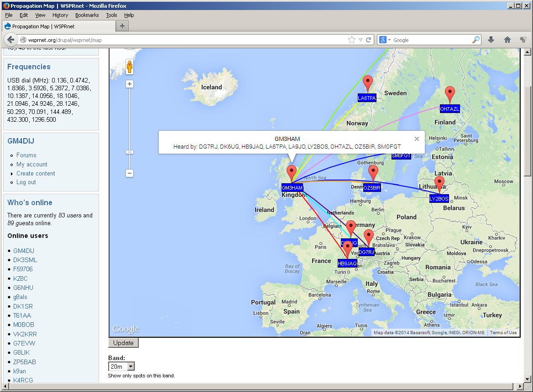This screenshot has width=533, height=392.
Task: Open the Band 20m dropdown
Action: (x=121, y=366)
